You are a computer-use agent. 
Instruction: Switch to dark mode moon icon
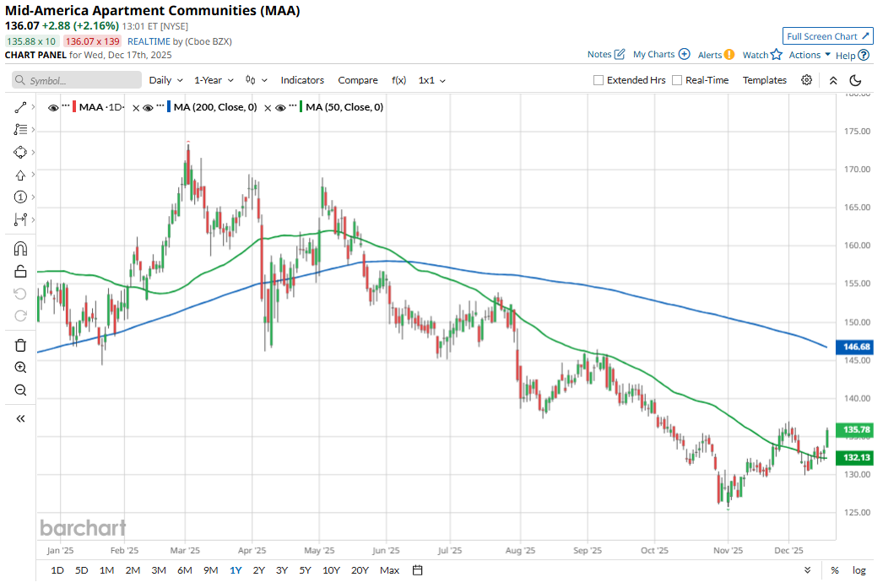point(855,80)
